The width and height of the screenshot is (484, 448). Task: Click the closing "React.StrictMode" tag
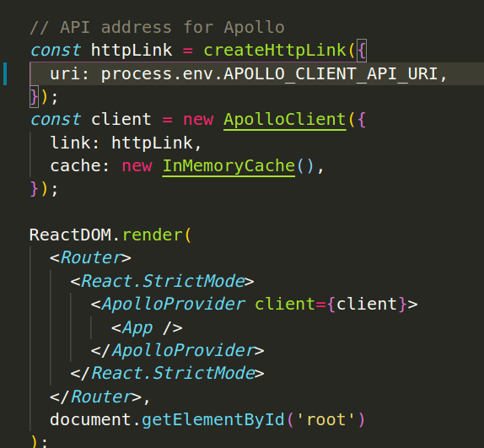click(x=167, y=373)
